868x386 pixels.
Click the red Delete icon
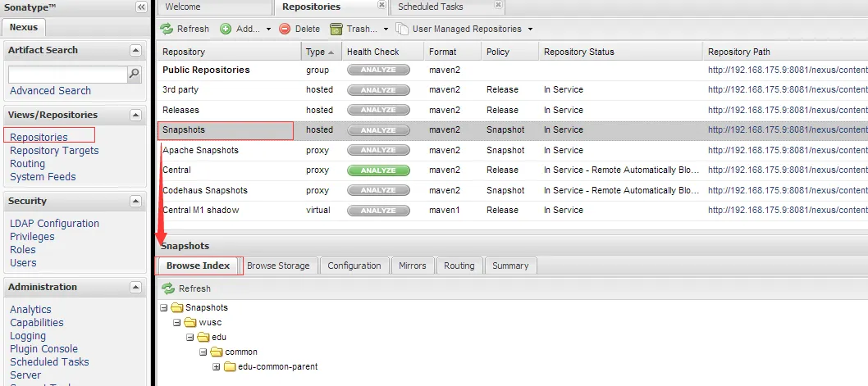tap(285, 29)
